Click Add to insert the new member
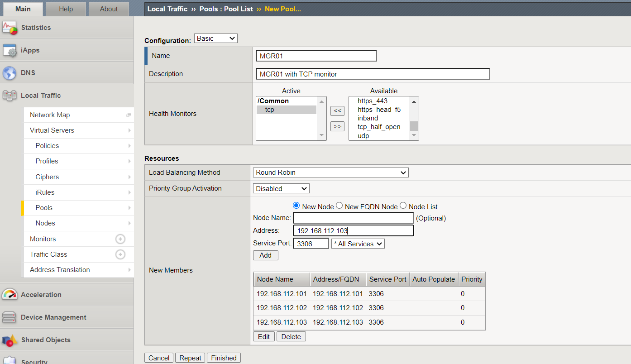 265,255
